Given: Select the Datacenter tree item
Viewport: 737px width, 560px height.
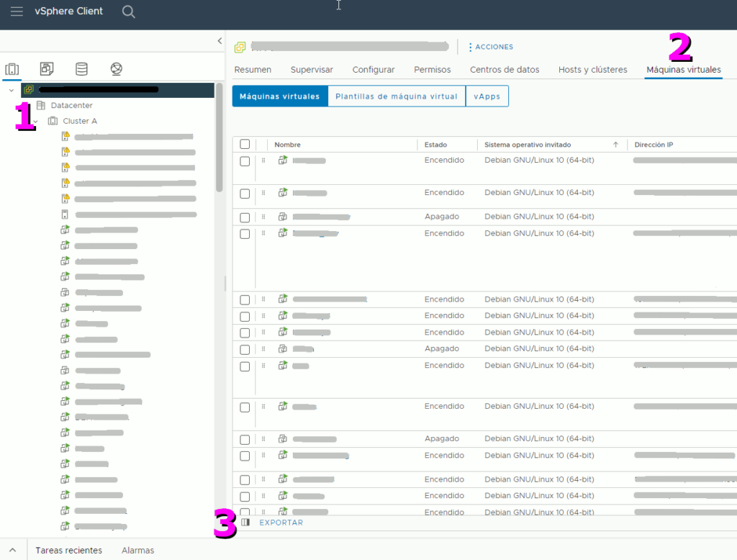Looking at the screenshot, I should (72, 105).
